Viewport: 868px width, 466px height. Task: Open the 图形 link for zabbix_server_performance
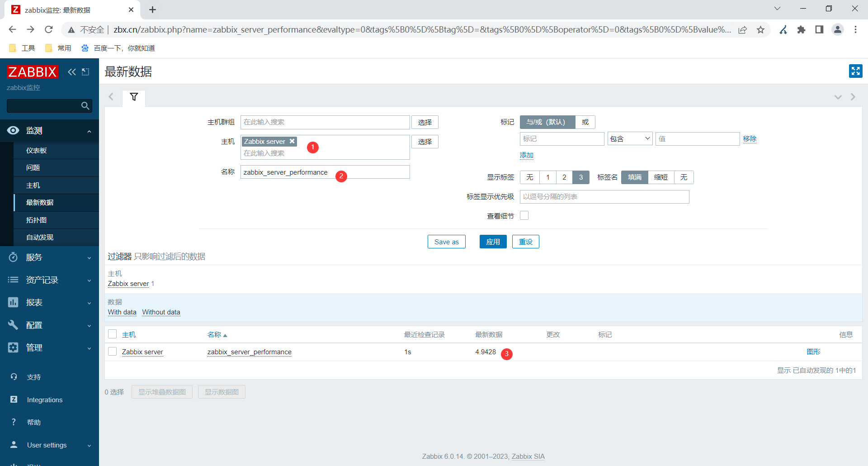tap(813, 352)
